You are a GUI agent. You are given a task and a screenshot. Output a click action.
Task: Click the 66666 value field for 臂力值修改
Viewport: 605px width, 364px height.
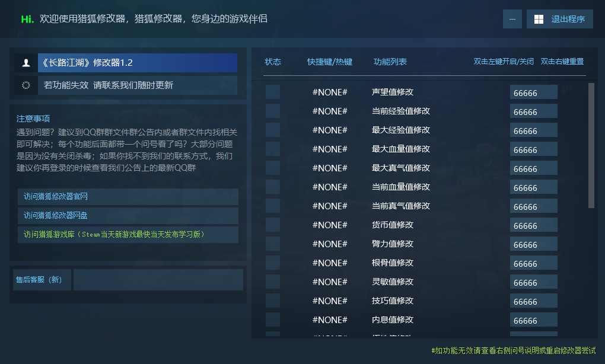[534, 244]
